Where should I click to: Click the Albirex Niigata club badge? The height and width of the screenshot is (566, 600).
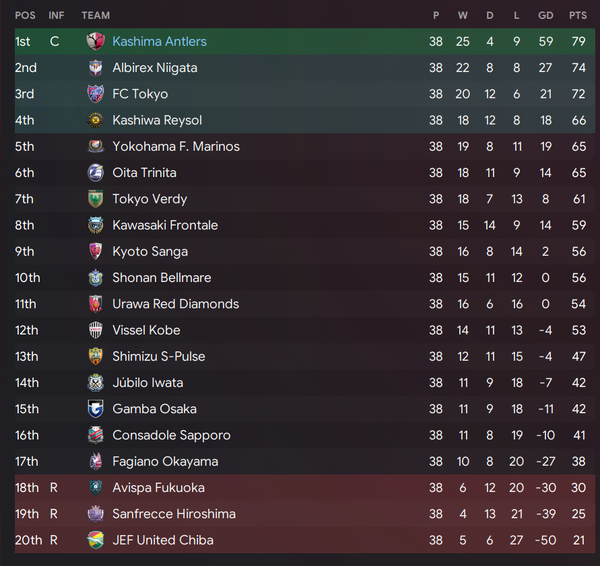point(95,68)
